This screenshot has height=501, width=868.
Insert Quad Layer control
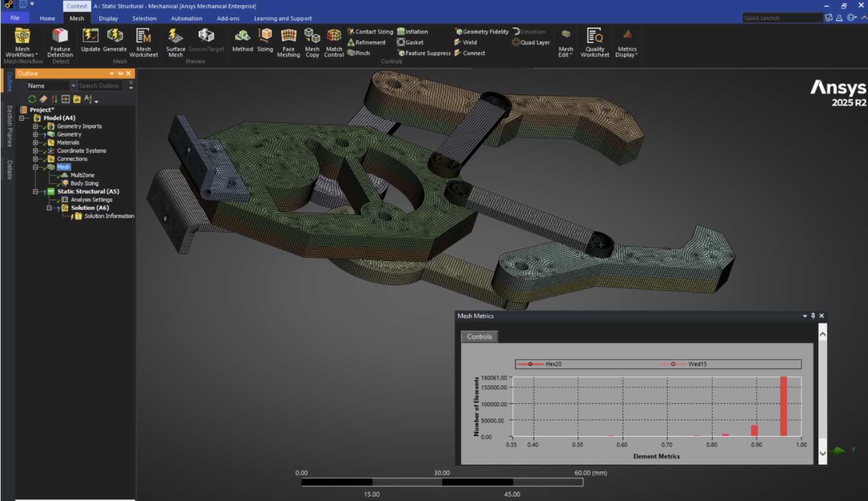531,42
